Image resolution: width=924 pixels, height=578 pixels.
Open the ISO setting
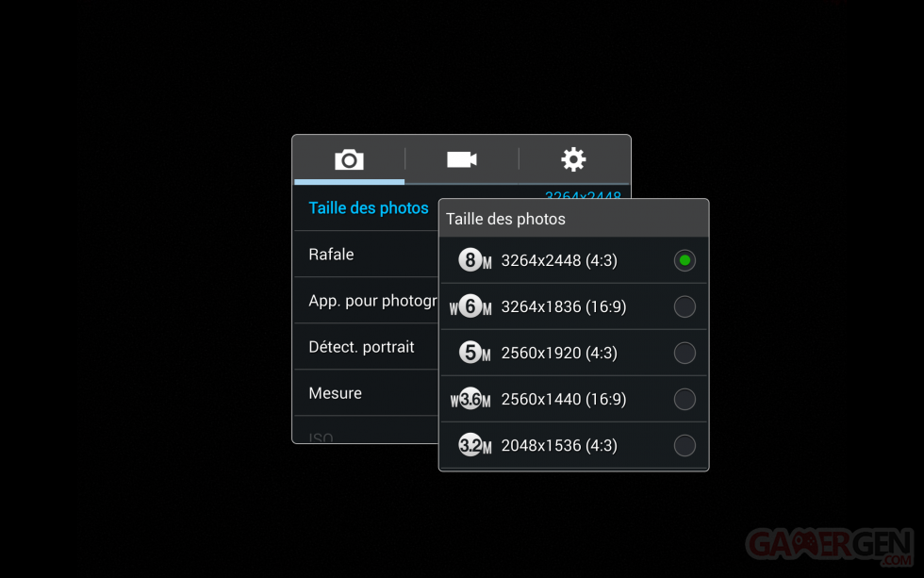point(321,436)
